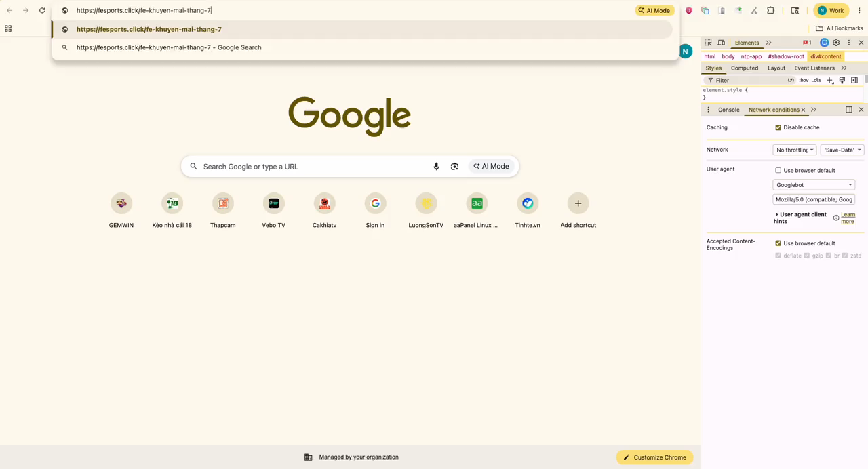Open the No throttling network dropdown

click(794, 150)
